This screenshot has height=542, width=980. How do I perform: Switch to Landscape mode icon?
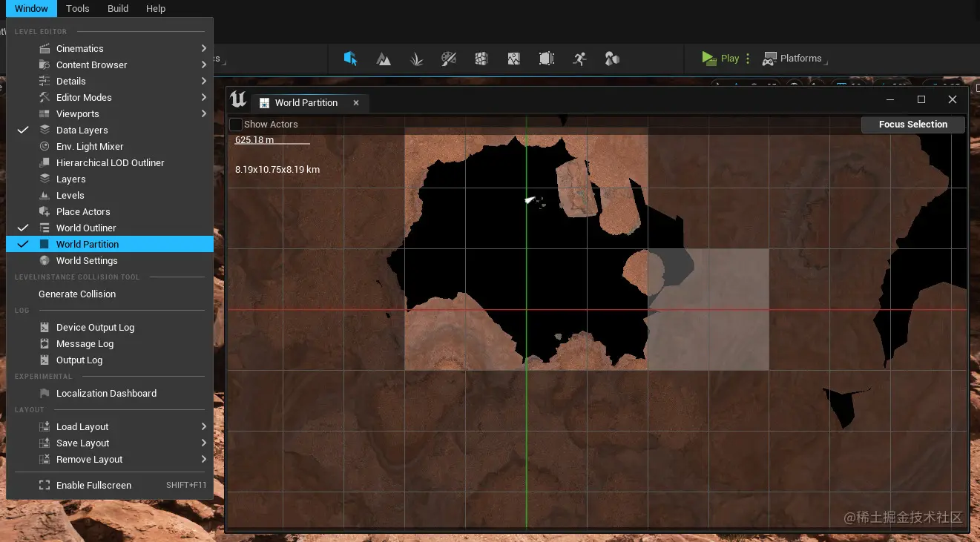[x=384, y=59]
